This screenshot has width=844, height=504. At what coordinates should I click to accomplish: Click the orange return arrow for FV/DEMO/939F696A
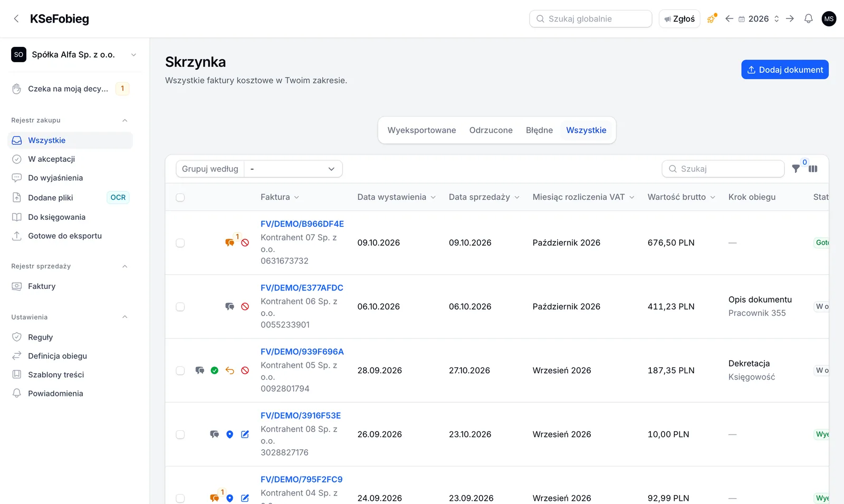tap(229, 371)
